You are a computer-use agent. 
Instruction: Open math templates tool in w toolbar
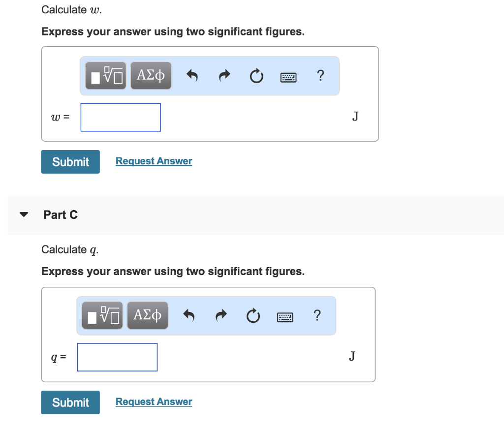point(105,75)
